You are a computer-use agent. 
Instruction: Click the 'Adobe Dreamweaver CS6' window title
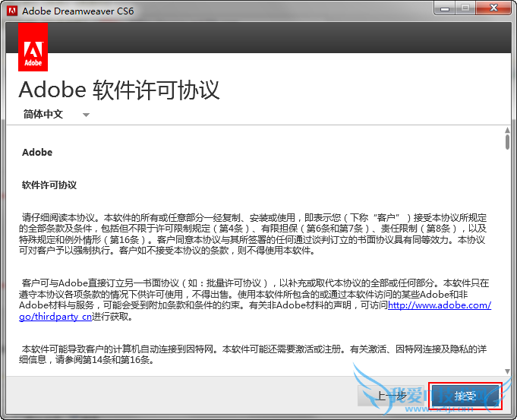77,11
